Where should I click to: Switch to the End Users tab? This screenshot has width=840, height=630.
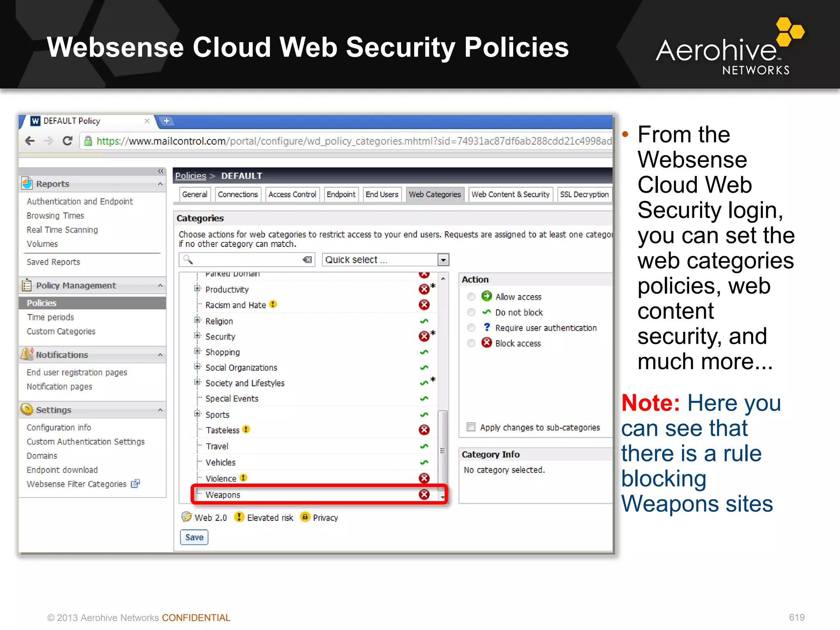[382, 194]
